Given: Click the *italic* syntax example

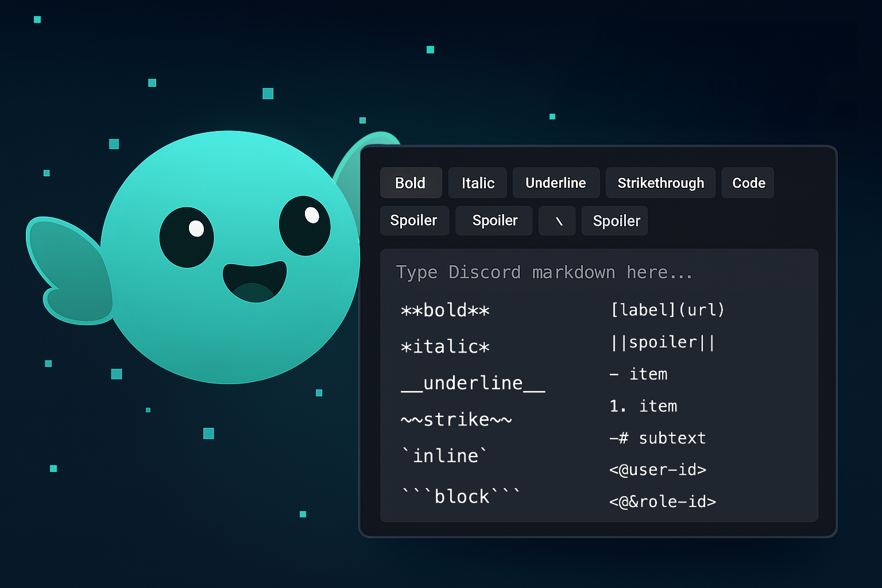Looking at the screenshot, I should point(445,347).
